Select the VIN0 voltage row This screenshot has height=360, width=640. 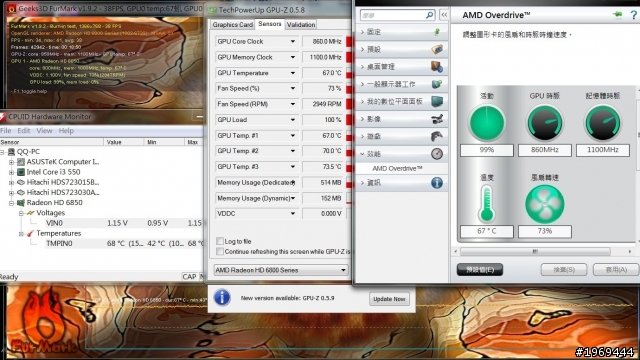tap(102, 223)
